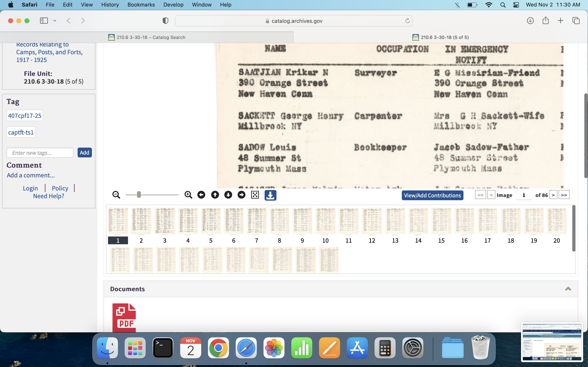Pan image down with arrow icon
The height and width of the screenshot is (367, 588).
pyautogui.click(x=228, y=195)
